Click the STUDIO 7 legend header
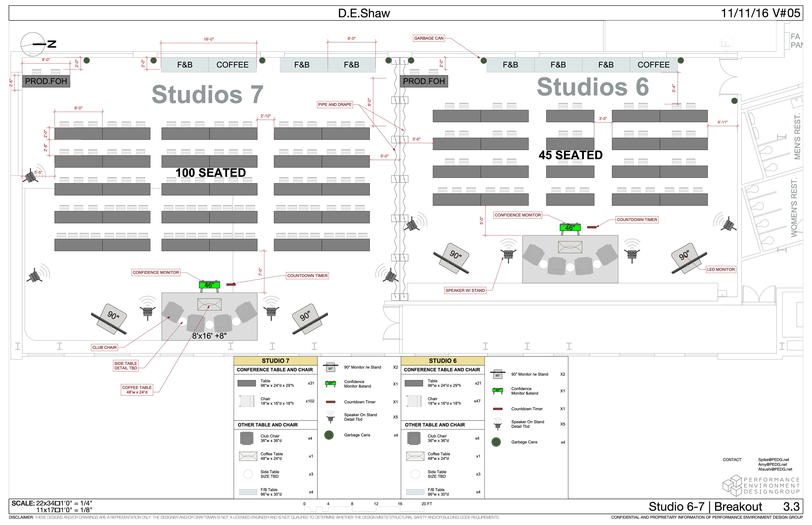This screenshot has height=525, width=812. [x=275, y=361]
